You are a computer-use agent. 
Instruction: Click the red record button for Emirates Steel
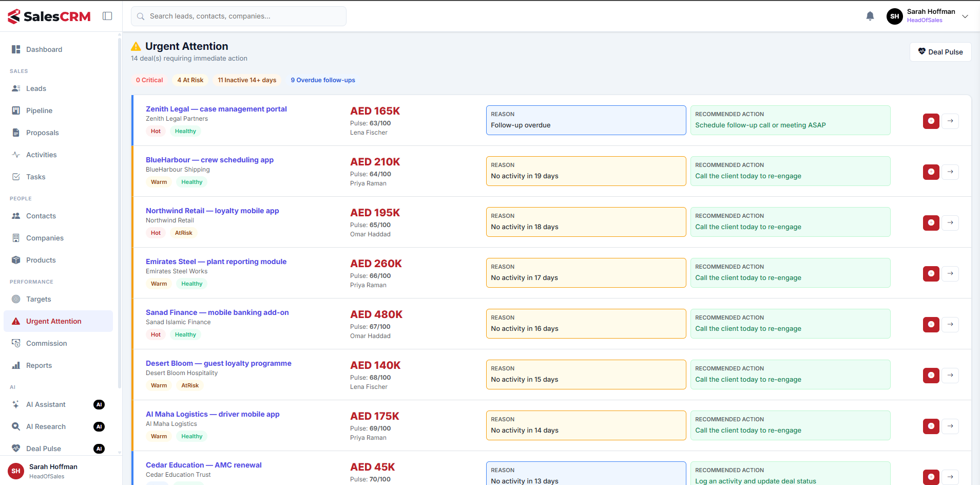tap(931, 273)
